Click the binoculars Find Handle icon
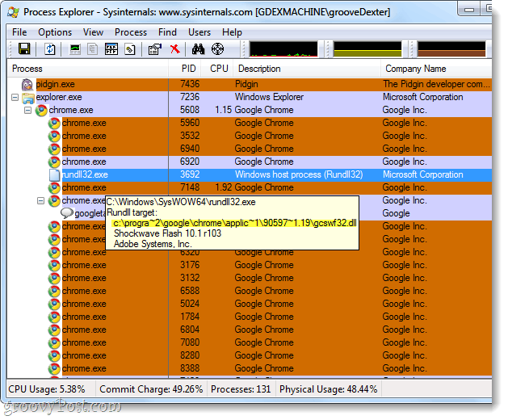The width and height of the screenshot is (508, 420). click(198, 49)
